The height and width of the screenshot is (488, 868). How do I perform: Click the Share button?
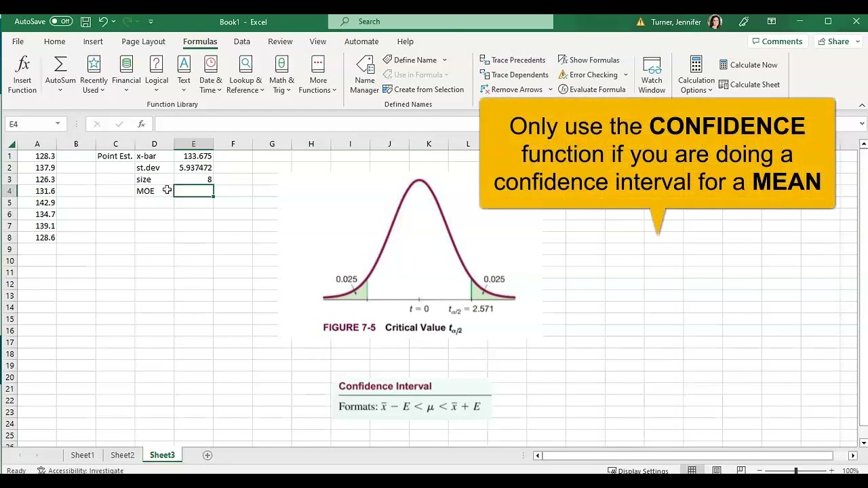pyautogui.click(x=838, y=41)
